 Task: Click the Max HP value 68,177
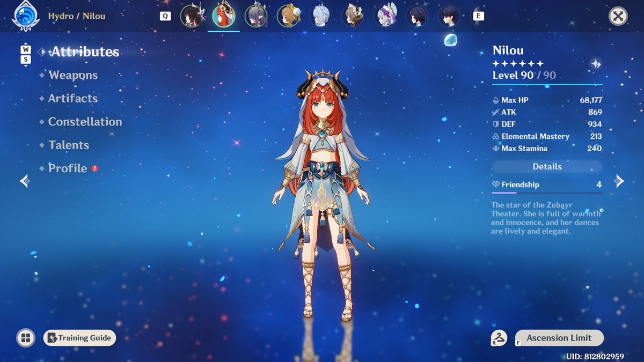(x=591, y=100)
